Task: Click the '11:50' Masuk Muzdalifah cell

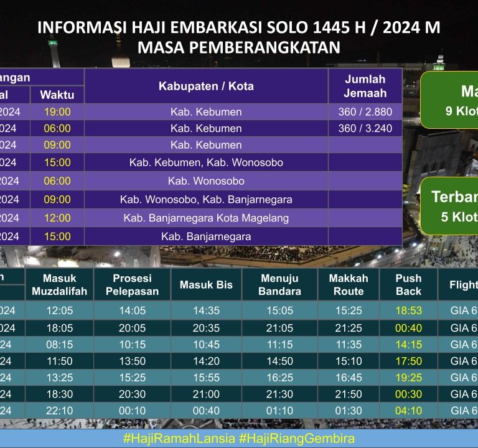Action: pos(60,361)
